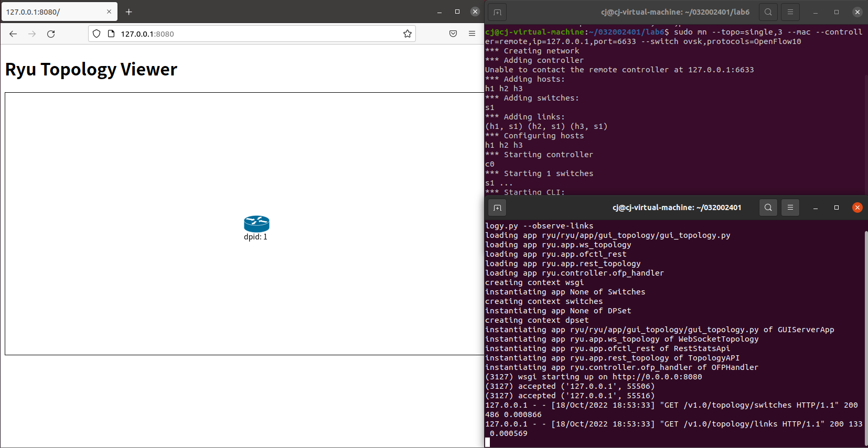
Task: Select the switch icon in the topology
Action: pos(256,224)
